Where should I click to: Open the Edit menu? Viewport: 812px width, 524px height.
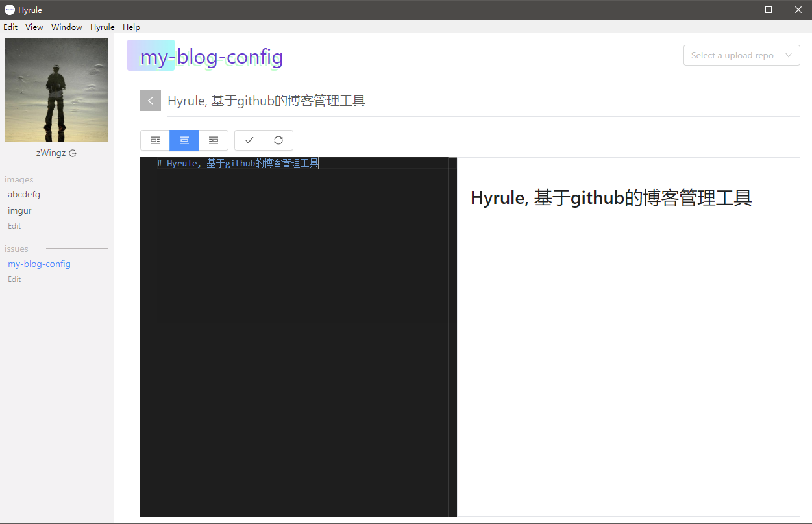(x=10, y=27)
